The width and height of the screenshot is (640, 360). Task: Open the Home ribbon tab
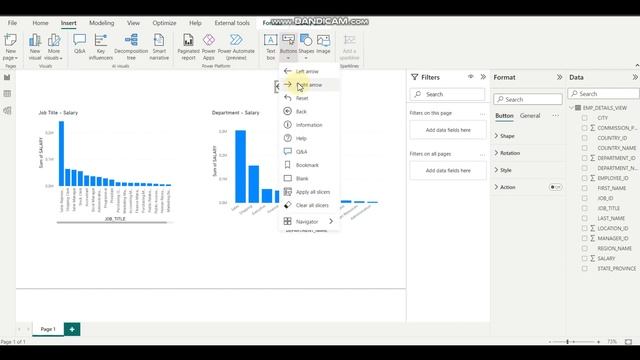(40, 23)
